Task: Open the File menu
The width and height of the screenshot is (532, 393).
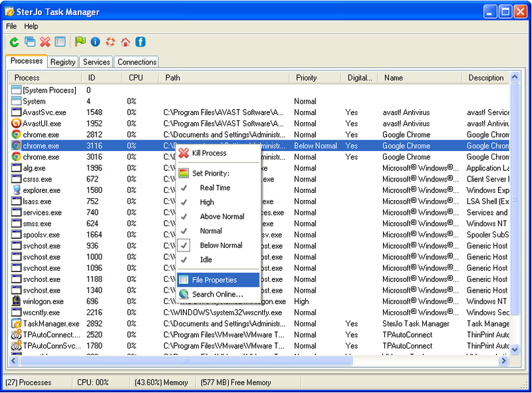Action: tap(11, 26)
